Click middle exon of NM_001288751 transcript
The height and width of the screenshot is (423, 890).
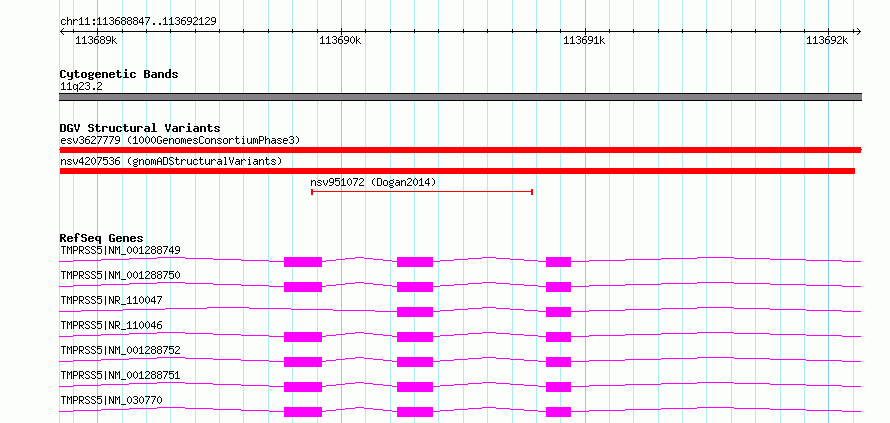(415, 387)
